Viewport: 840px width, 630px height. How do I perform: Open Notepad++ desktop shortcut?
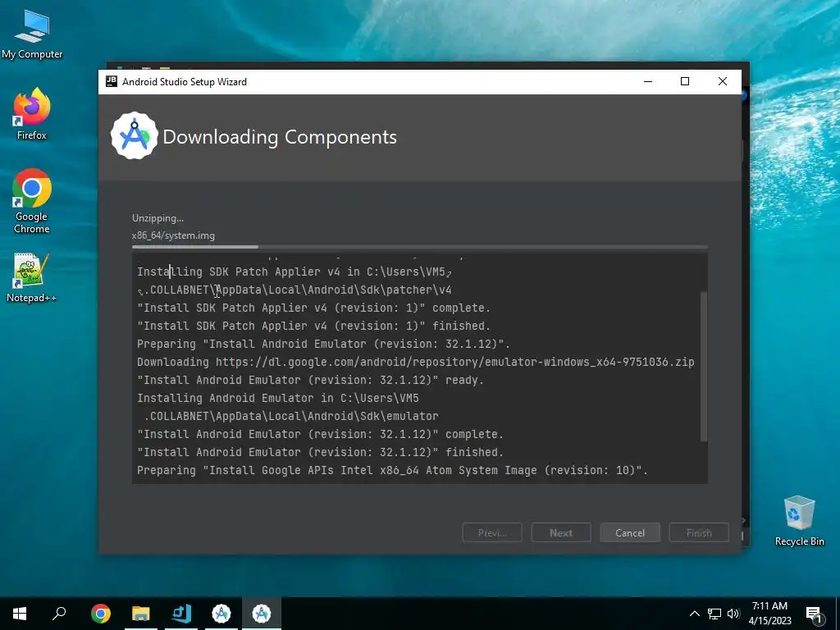[x=32, y=277]
